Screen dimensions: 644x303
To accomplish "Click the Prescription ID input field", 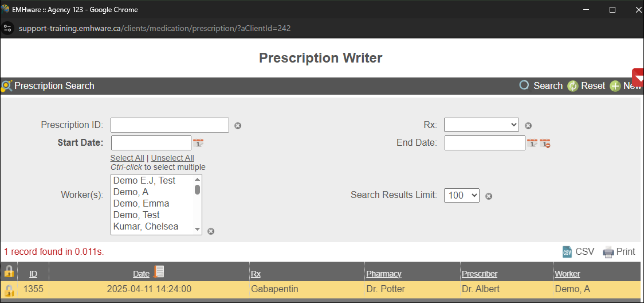I will point(170,125).
